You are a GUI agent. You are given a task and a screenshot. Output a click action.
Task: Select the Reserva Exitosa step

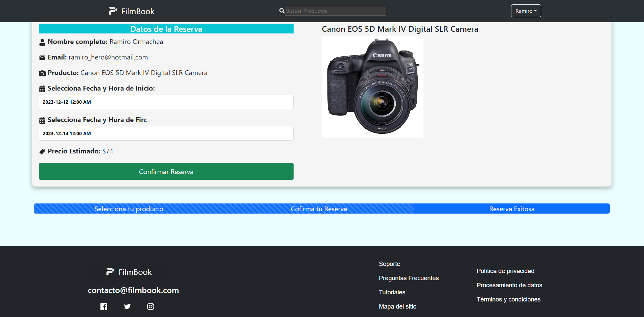pyautogui.click(x=512, y=209)
